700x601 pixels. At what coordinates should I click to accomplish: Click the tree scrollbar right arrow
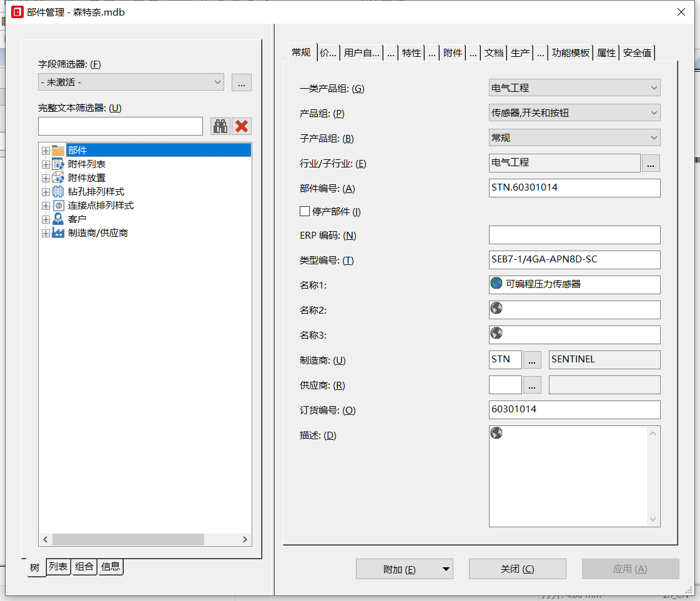245,539
